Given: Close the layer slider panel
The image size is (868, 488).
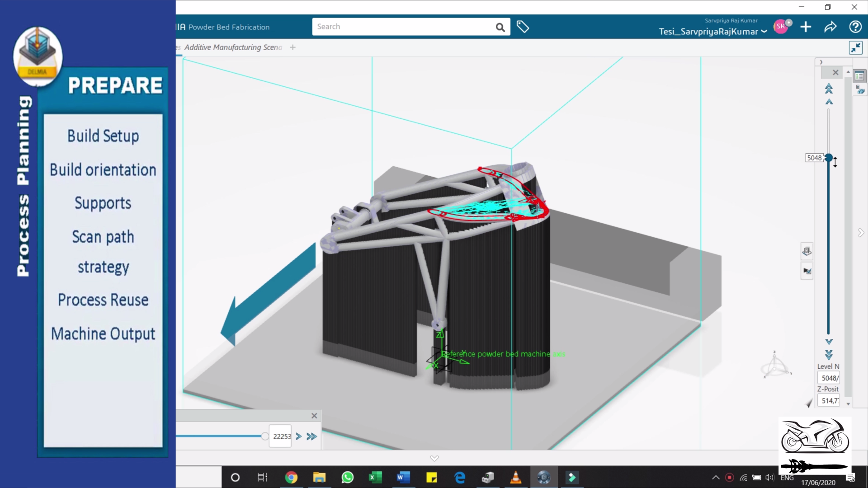Looking at the screenshot, I should (835, 72).
